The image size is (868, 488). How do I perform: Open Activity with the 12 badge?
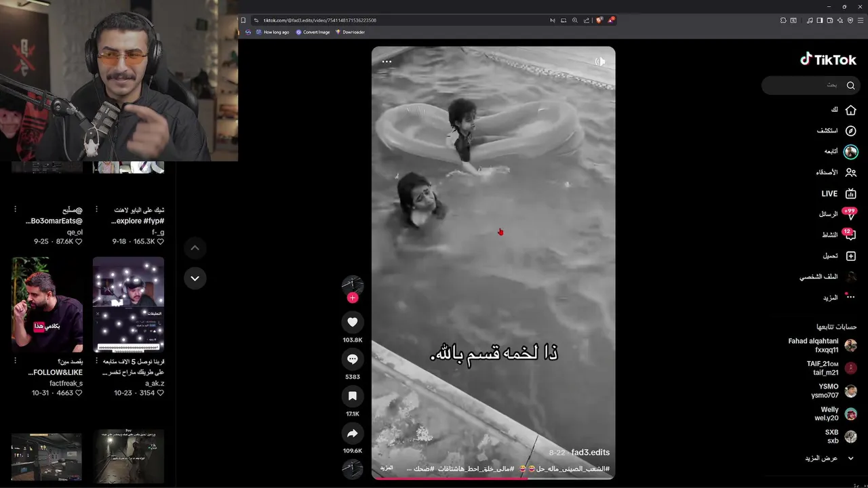(839, 235)
